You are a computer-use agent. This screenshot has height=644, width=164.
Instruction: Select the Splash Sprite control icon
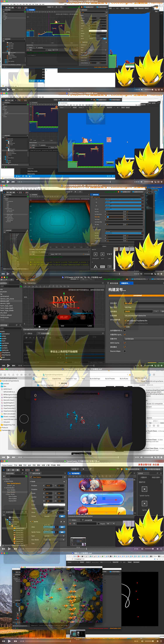(x=145, y=489)
